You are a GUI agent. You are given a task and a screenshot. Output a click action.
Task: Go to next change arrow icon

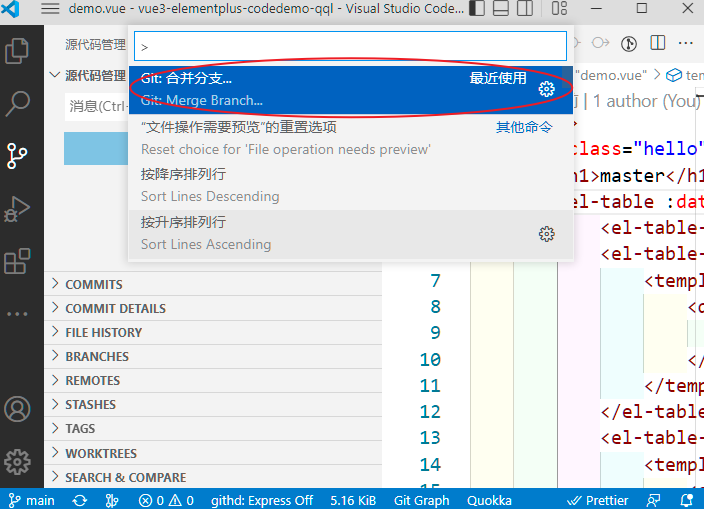pyautogui.click(x=600, y=43)
